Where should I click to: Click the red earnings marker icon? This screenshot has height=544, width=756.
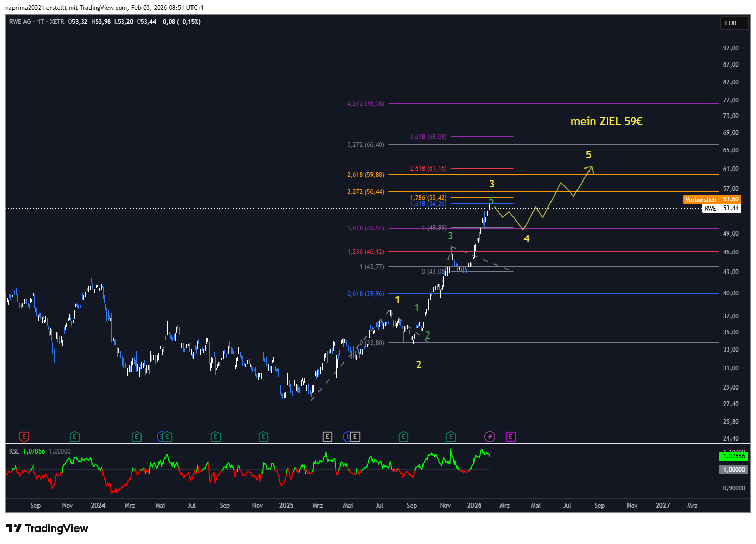point(24,436)
